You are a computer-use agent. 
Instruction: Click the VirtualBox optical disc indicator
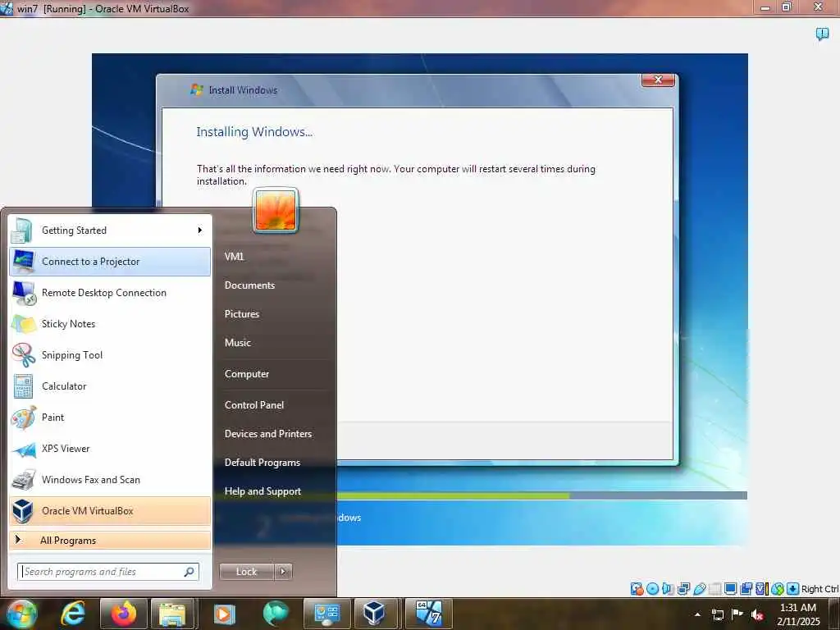pos(652,589)
